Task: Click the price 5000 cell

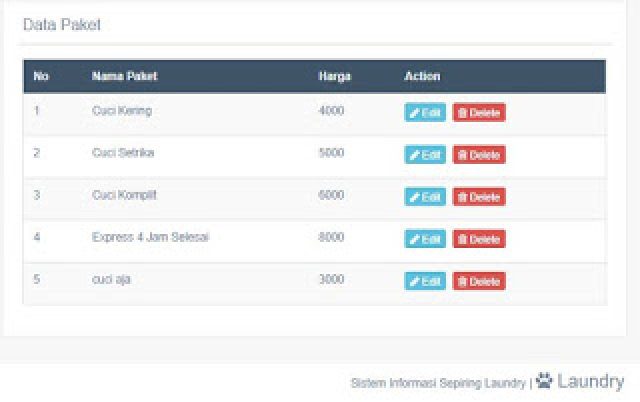Action: click(331, 153)
